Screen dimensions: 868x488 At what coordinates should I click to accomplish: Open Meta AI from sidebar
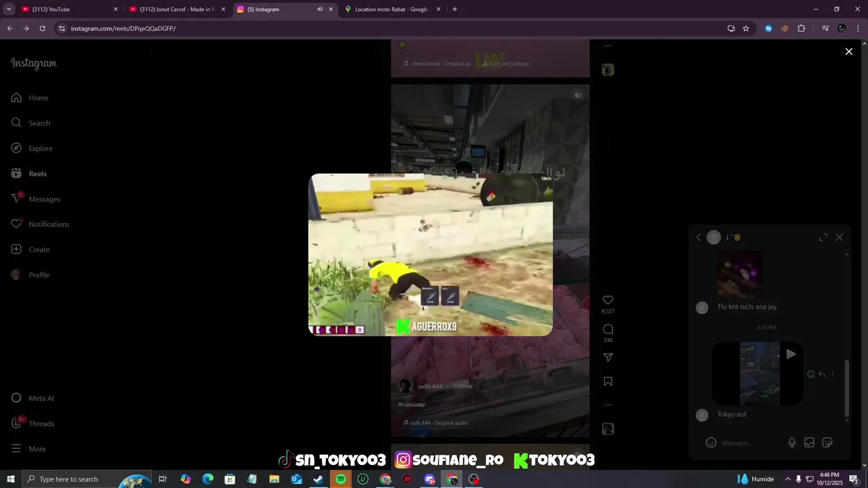click(x=33, y=398)
